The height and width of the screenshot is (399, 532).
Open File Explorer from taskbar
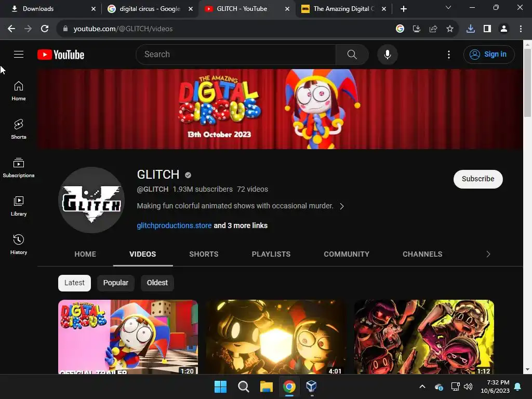coord(267,387)
